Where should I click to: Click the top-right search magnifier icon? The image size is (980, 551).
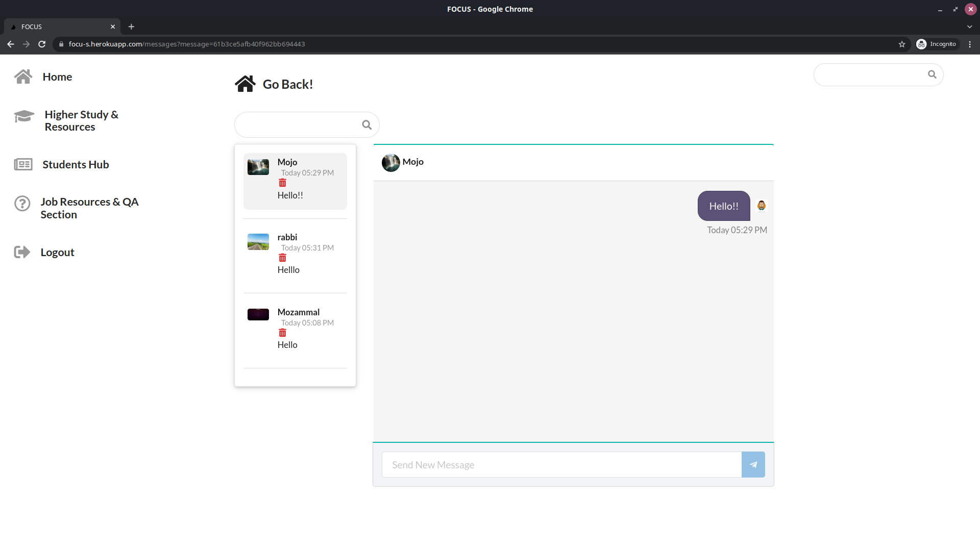[932, 74]
